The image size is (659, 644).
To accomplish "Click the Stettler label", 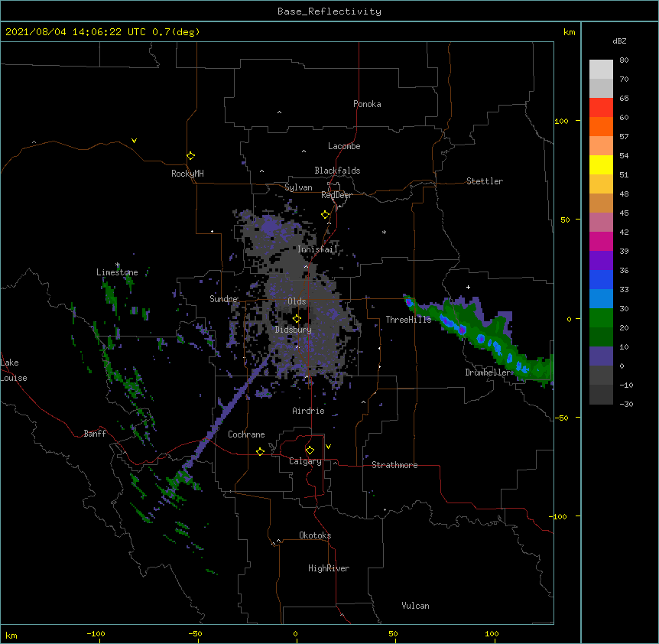I will pos(485,181).
